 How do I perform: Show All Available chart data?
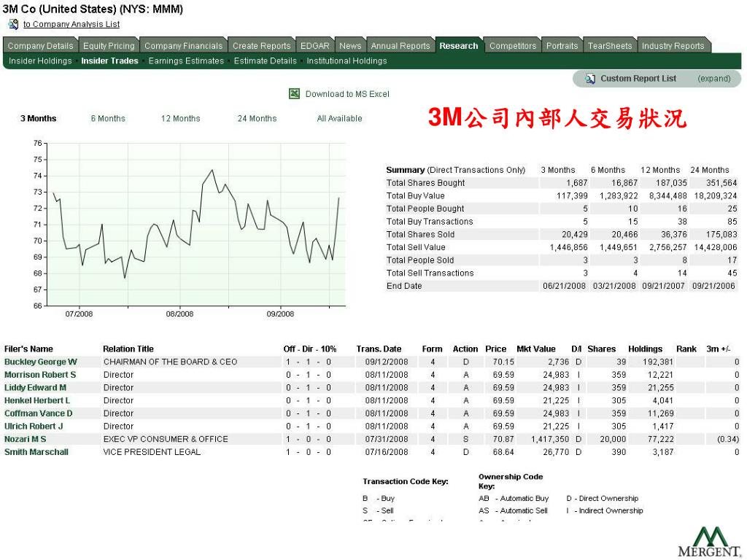click(x=340, y=119)
